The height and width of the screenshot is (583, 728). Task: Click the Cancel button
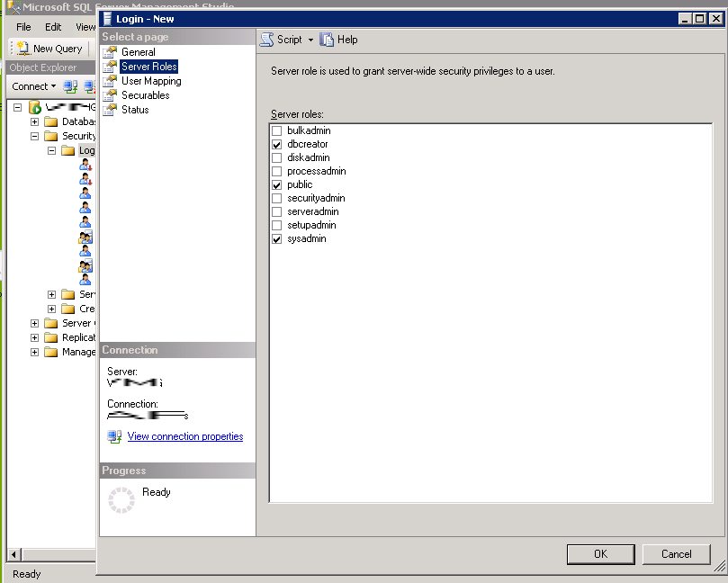tap(676, 554)
